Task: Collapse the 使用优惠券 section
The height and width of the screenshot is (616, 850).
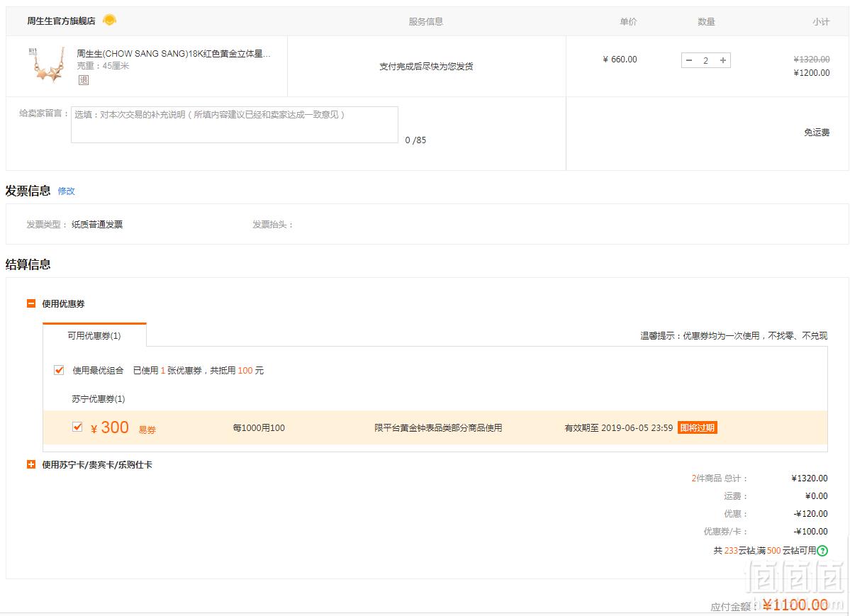Action: (31, 303)
